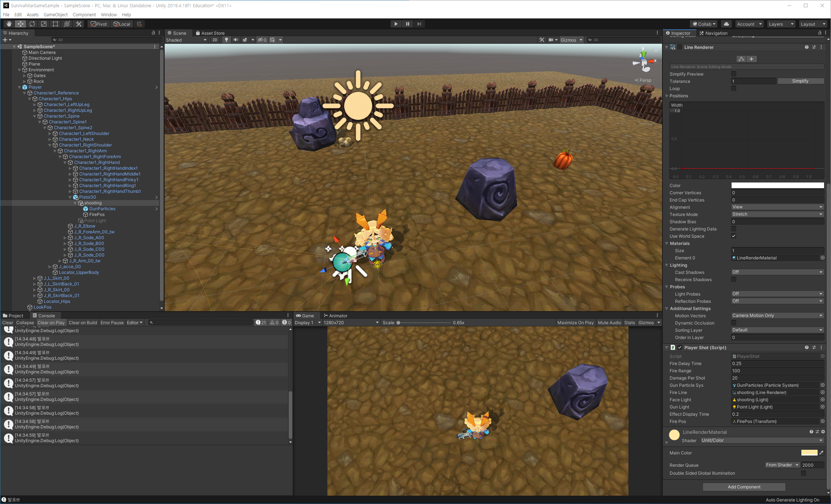Toggle scene lighting bulb icon
The width and height of the screenshot is (831, 504).
(226, 40)
